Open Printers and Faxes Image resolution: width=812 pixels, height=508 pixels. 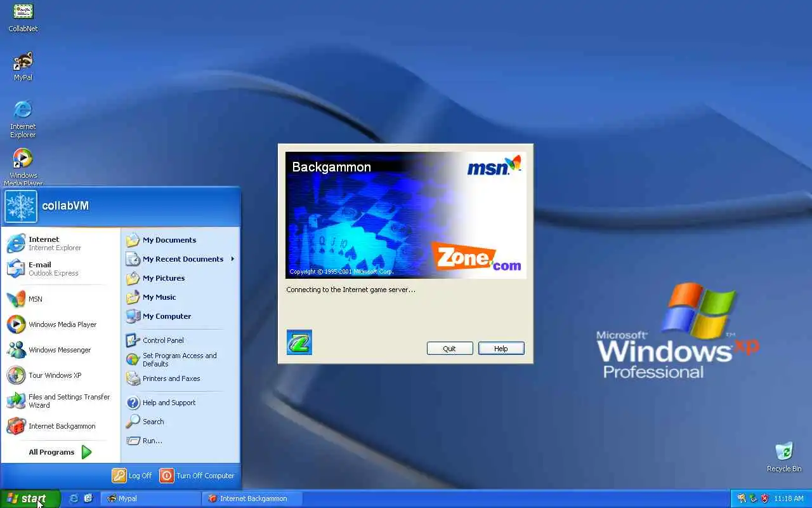180,378
